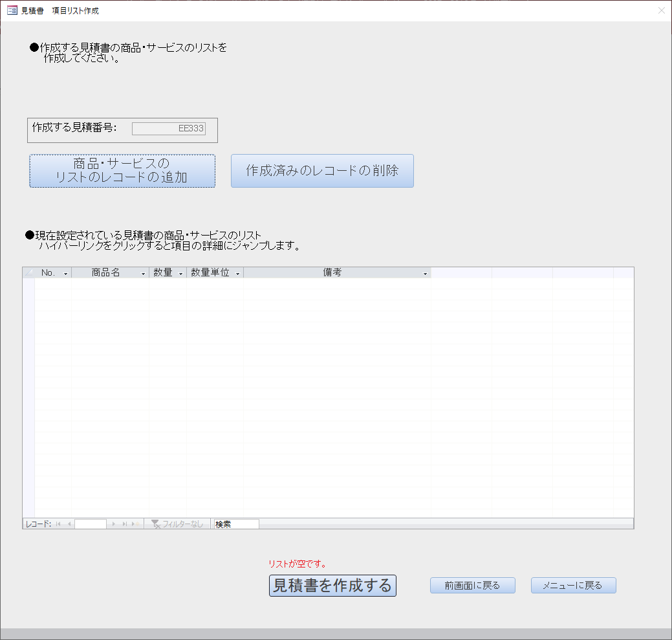Click 作成済みのレコードの削除 button
Image resolution: width=672 pixels, height=640 pixels.
(x=322, y=171)
